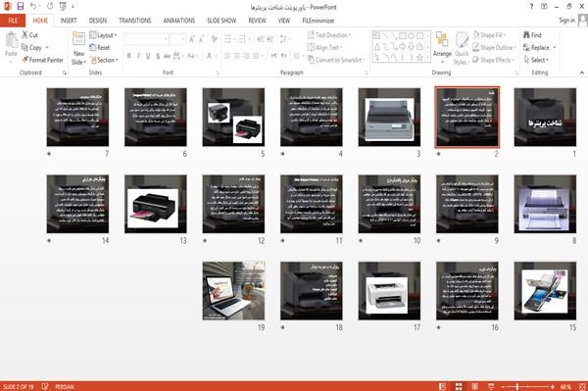Select slide 19 laptop thumbnail
Viewport: 588px width, 391px height.
tap(233, 291)
